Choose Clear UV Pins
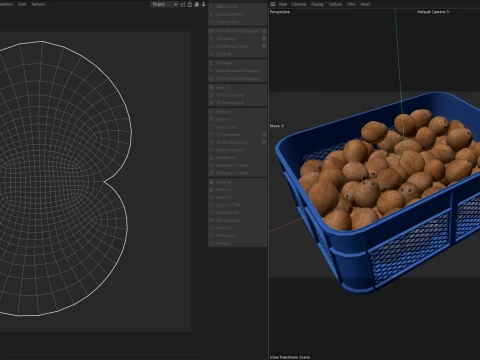The width and height of the screenshot is (480, 360). click(237, 22)
